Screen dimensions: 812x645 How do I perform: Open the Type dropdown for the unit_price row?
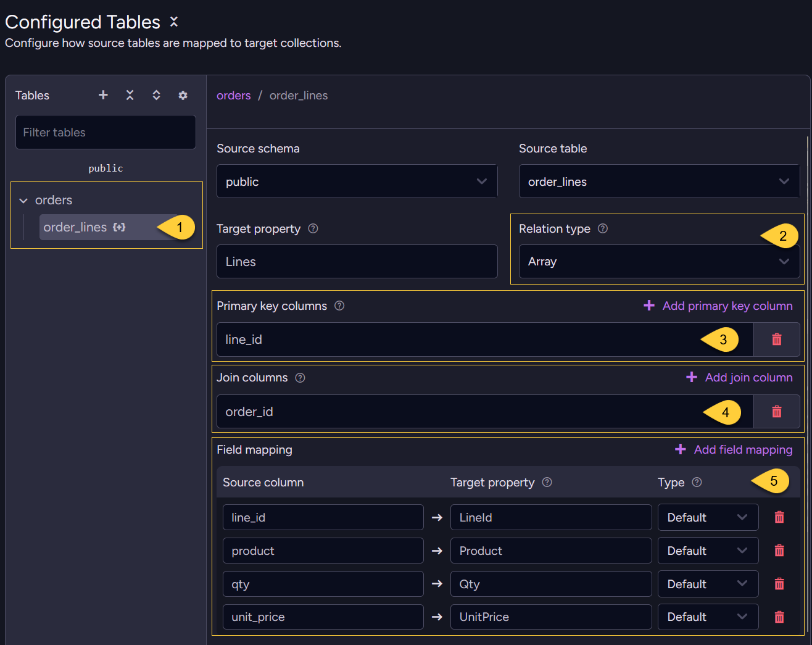click(708, 617)
